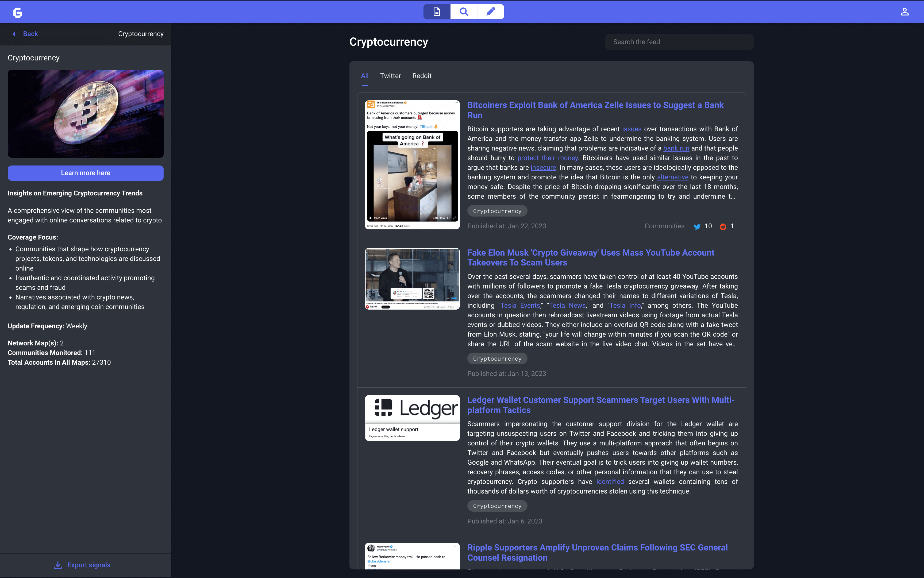This screenshot has width=924, height=578.
Task: Go Back to previous page
Action: click(30, 34)
